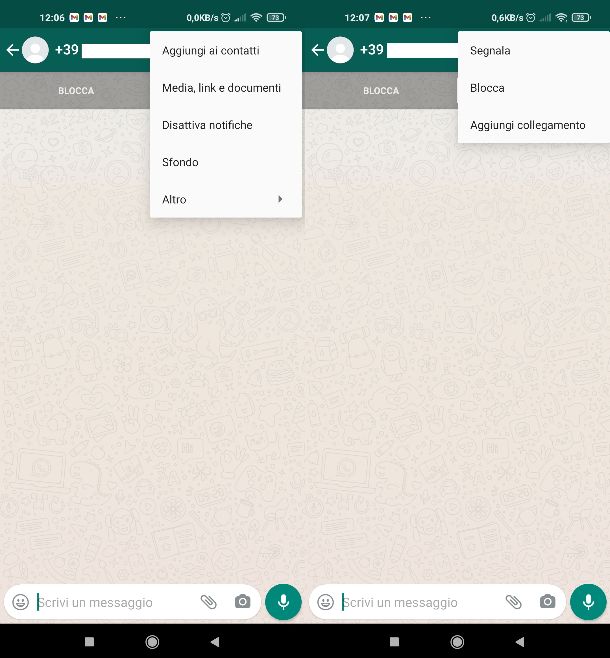Tap back triangle in right navbar
This screenshot has height=658, width=610.
[x=520, y=641]
